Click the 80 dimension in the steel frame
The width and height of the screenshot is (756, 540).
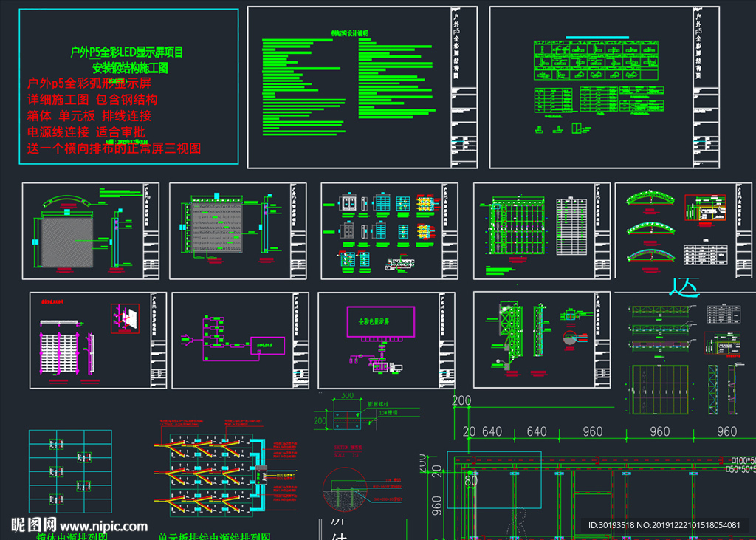click(470, 481)
